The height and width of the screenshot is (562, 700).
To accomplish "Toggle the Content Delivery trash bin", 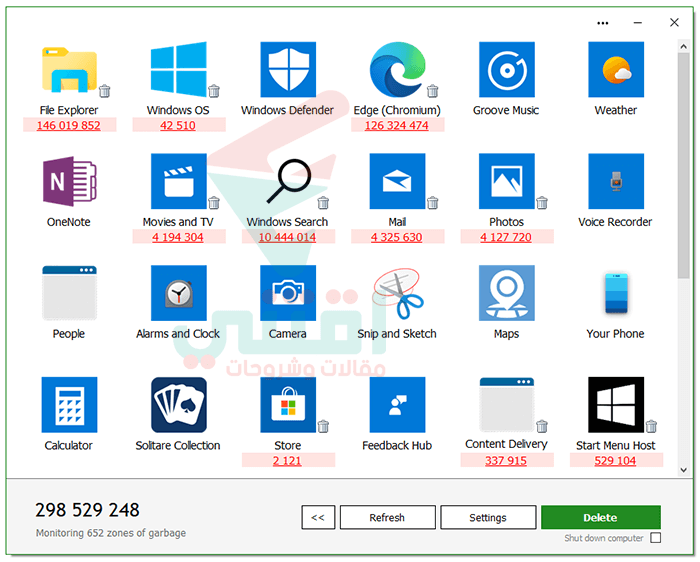I will [542, 426].
